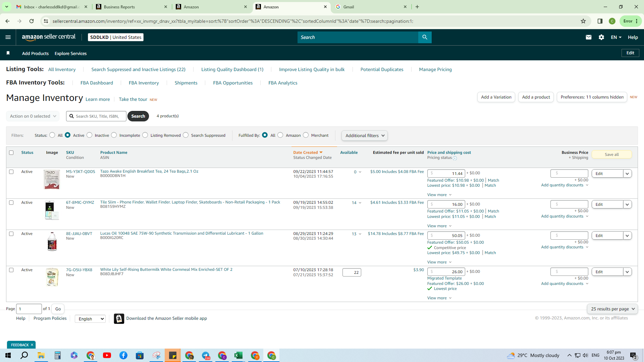Bookmark this page with the star icon
This screenshot has height=362, width=644.
(x=583, y=21)
